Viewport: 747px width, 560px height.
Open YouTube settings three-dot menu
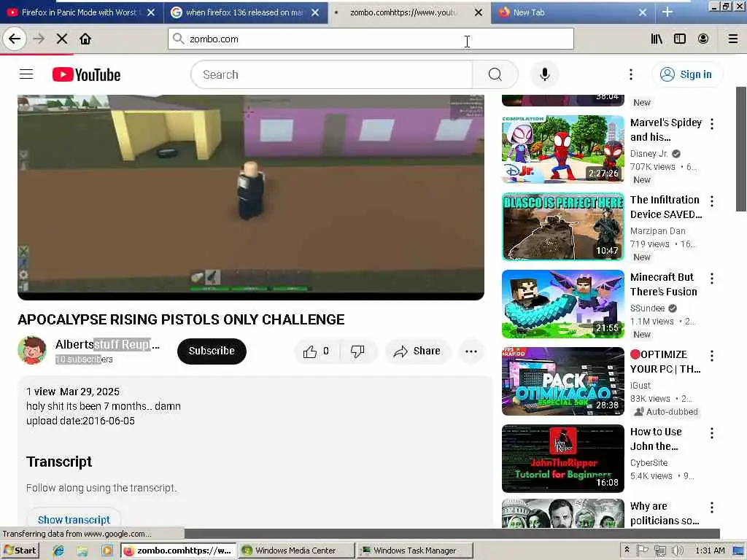coord(631,74)
